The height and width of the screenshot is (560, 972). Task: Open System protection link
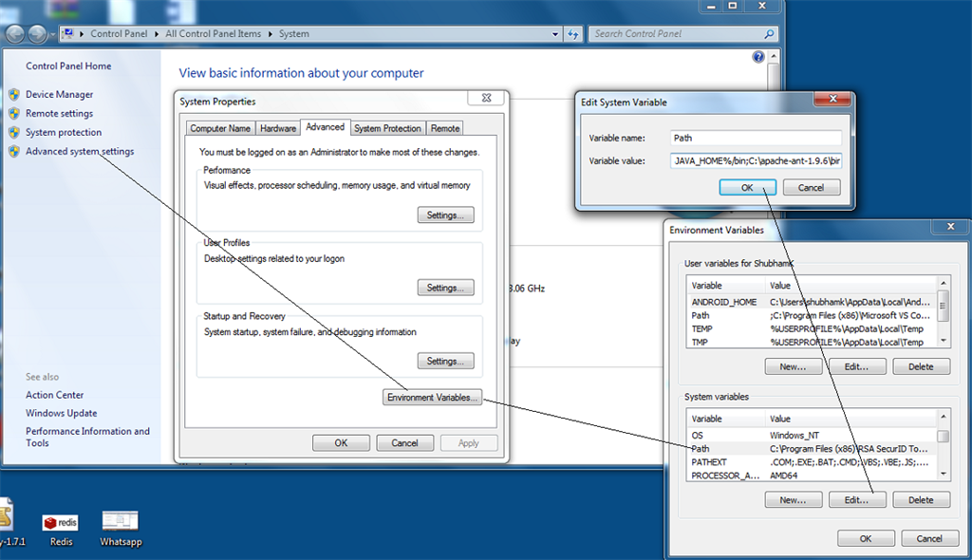point(64,132)
